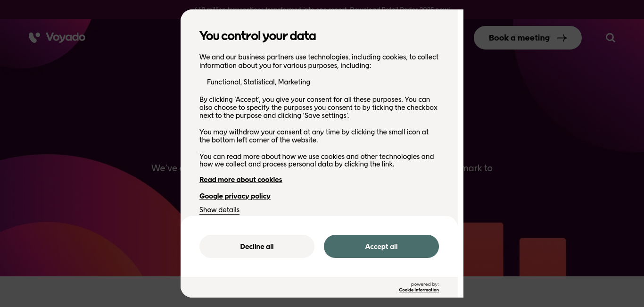Expand Show details in cookie dialog
Image resolution: width=644 pixels, height=307 pixels.
pos(219,210)
